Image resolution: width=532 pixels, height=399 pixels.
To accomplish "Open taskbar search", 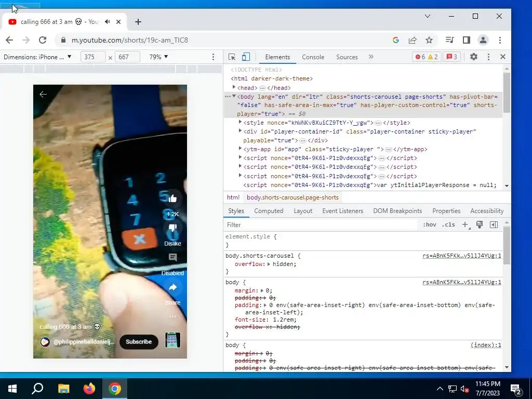I will click(x=37, y=389).
